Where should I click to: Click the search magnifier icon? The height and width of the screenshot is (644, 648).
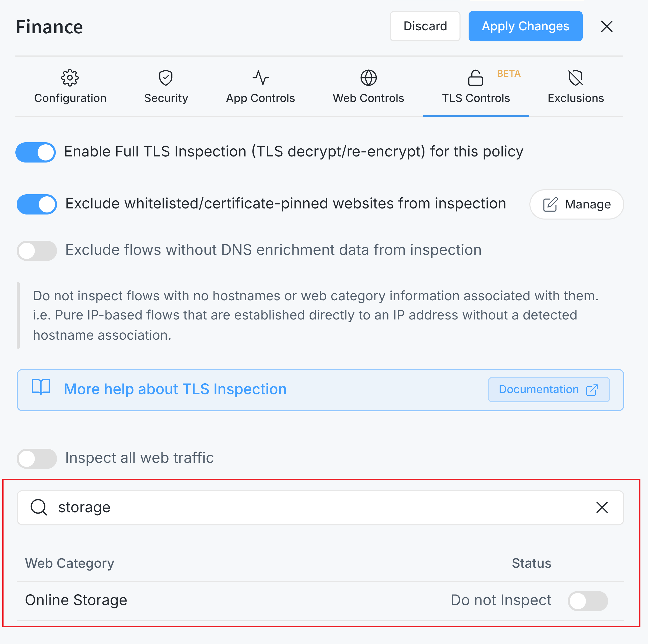[x=39, y=507]
